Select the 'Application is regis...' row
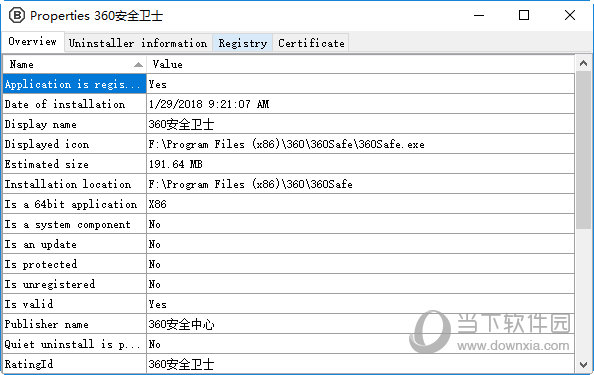This screenshot has width=594, height=375. click(289, 84)
